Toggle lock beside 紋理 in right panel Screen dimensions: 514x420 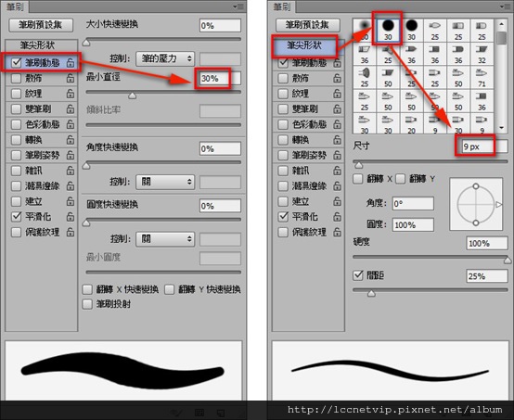click(x=337, y=94)
